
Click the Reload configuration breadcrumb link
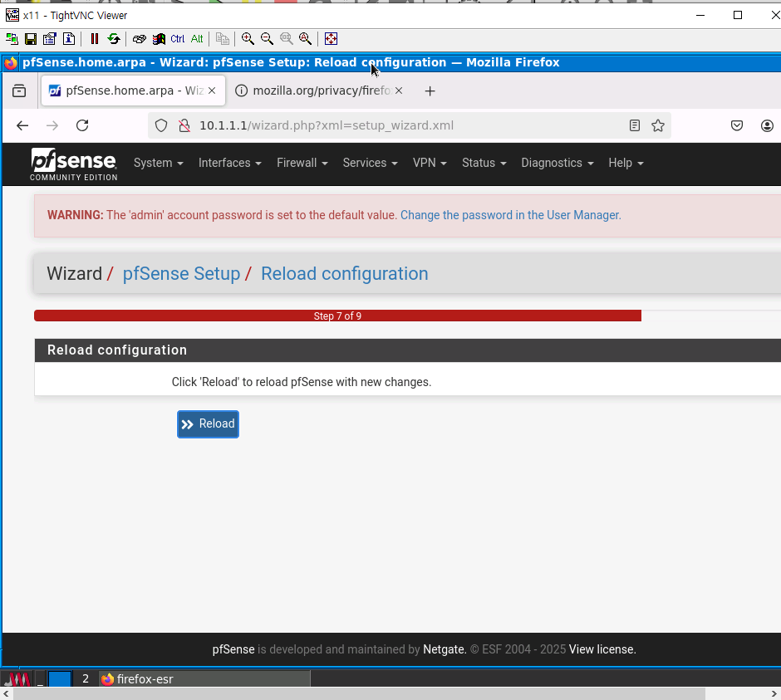coord(345,274)
